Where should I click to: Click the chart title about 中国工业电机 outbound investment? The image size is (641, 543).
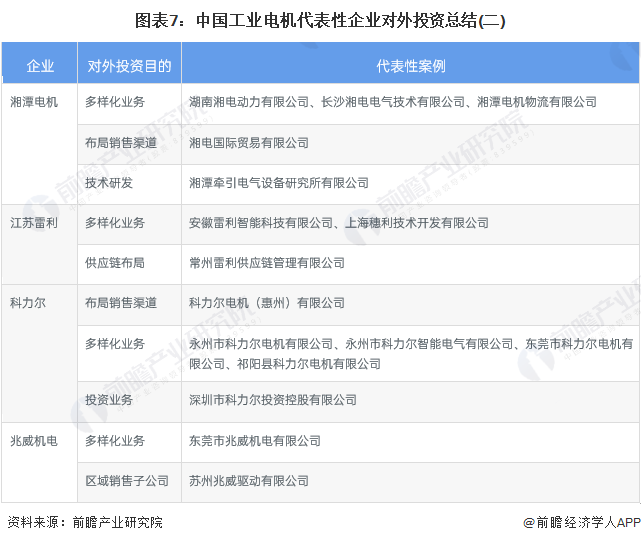click(x=320, y=19)
